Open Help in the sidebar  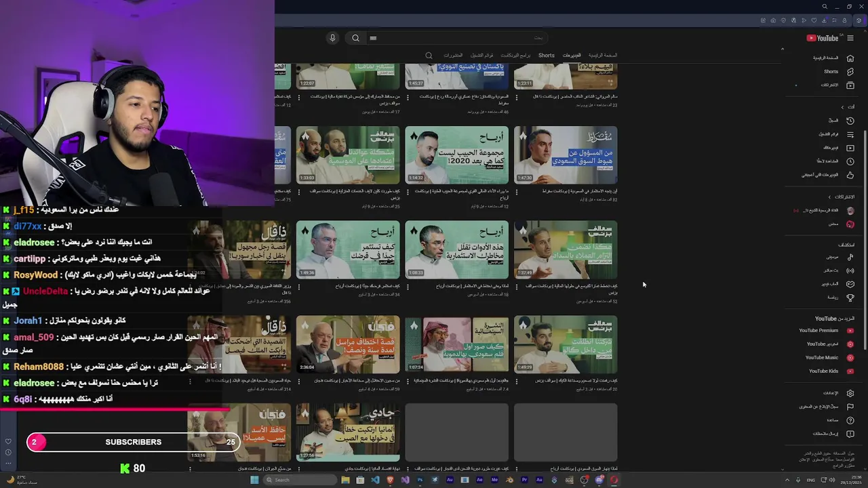pos(840,420)
